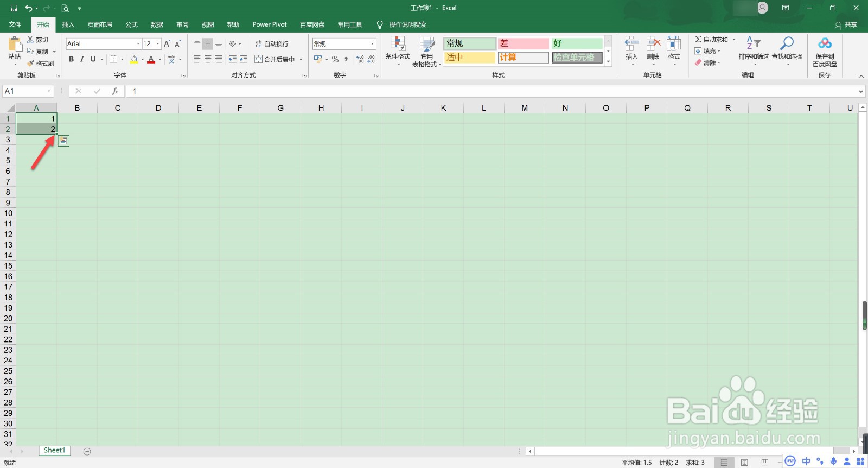Open the Power Pivot tab
The image size is (868, 468).
point(270,24)
